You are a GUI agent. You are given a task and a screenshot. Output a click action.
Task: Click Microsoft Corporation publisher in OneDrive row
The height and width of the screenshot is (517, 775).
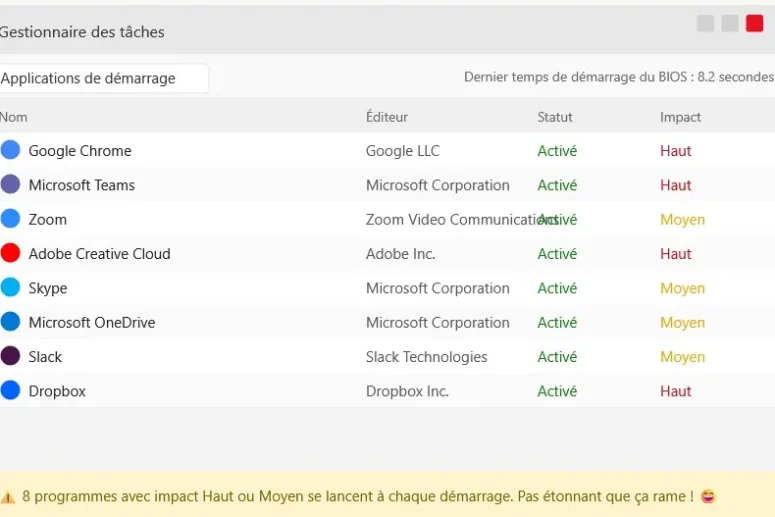point(437,322)
